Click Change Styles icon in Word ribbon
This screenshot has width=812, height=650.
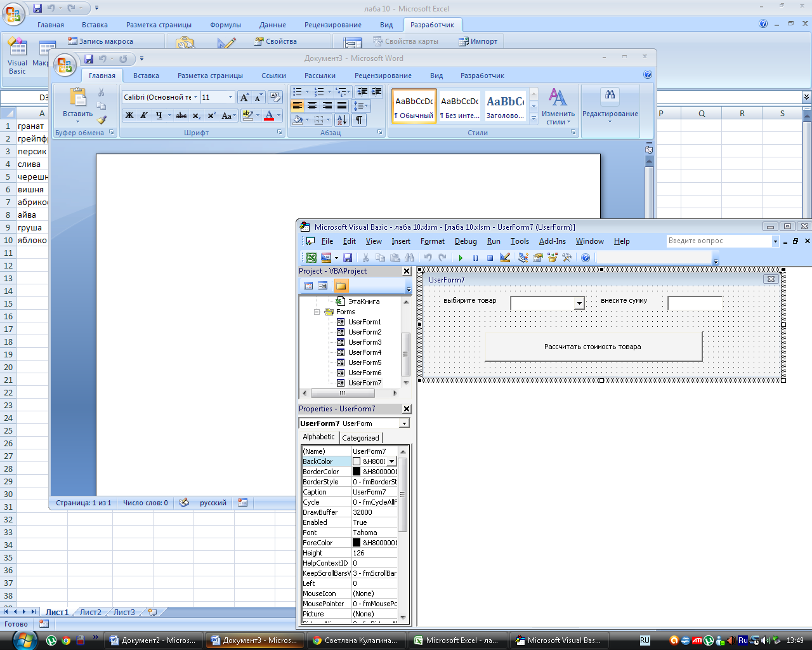[x=558, y=106]
